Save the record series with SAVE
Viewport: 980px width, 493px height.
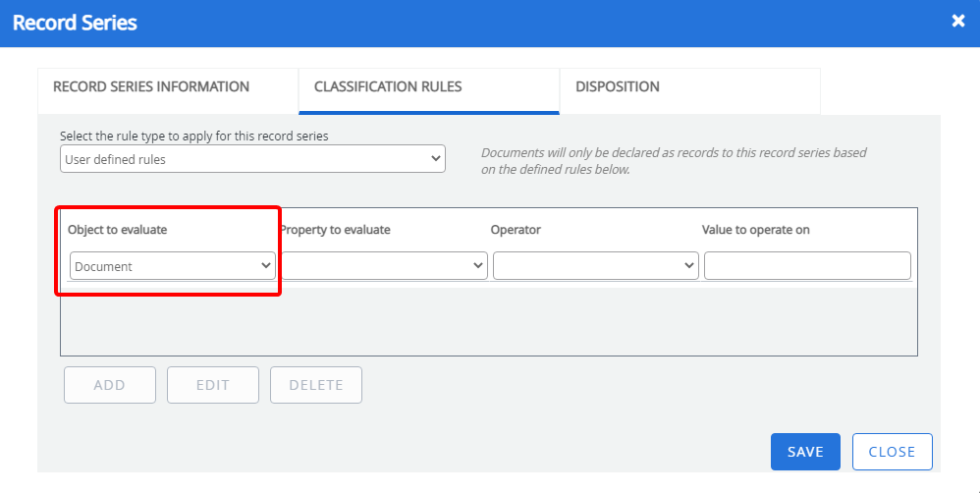click(805, 452)
